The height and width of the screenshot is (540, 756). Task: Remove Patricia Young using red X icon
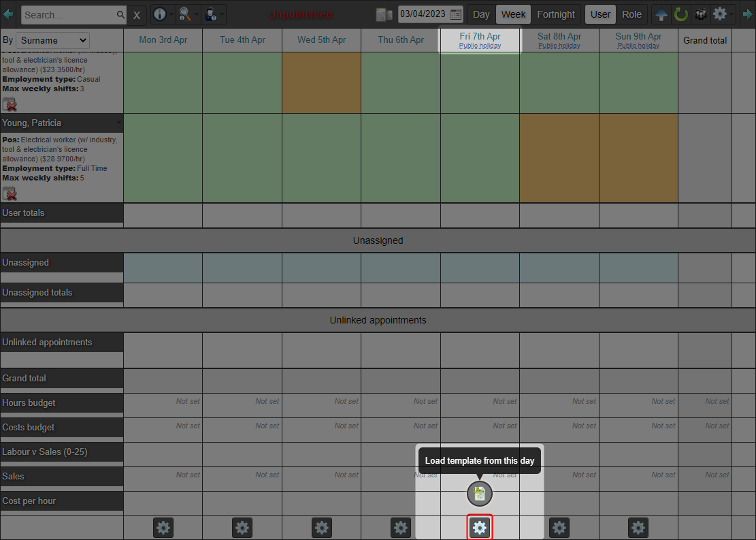click(x=10, y=193)
